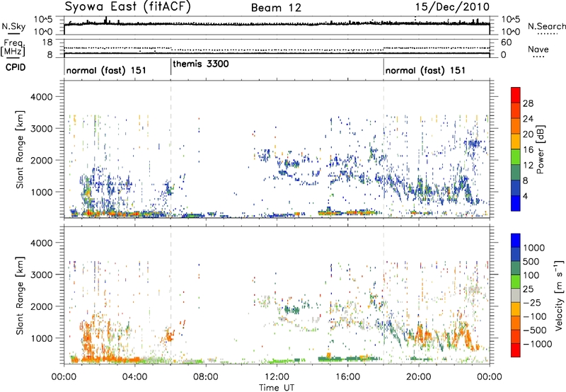
Task: Click the dashed CPID-change line at 06:00 in power panel
Action: [171, 149]
